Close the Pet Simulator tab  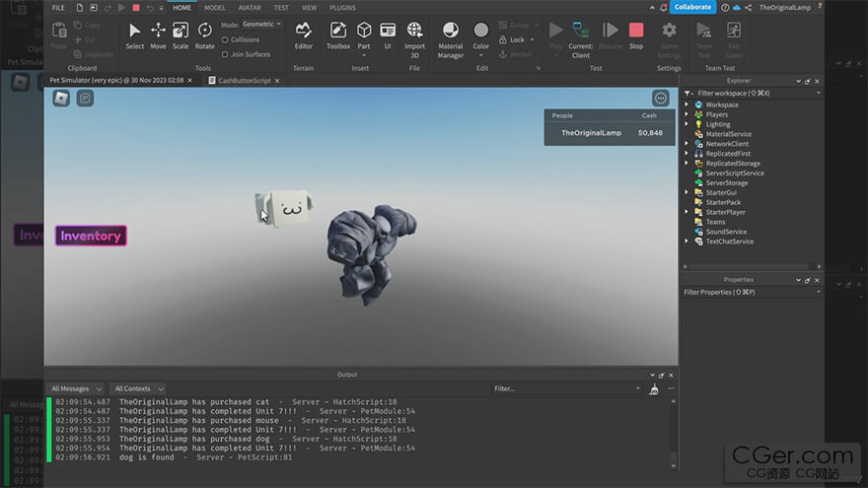(189, 81)
